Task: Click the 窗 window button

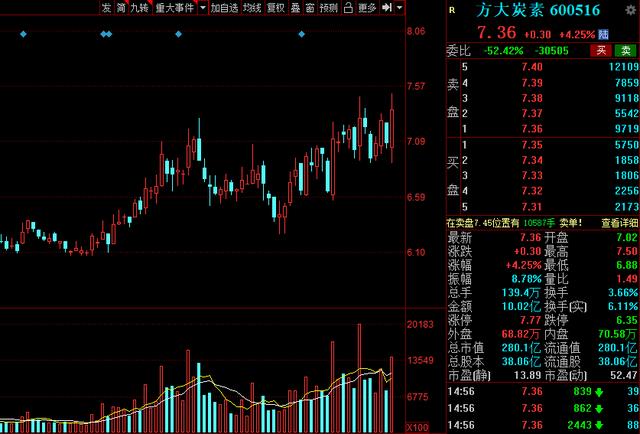Action: pyautogui.click(x=310, y=7)
